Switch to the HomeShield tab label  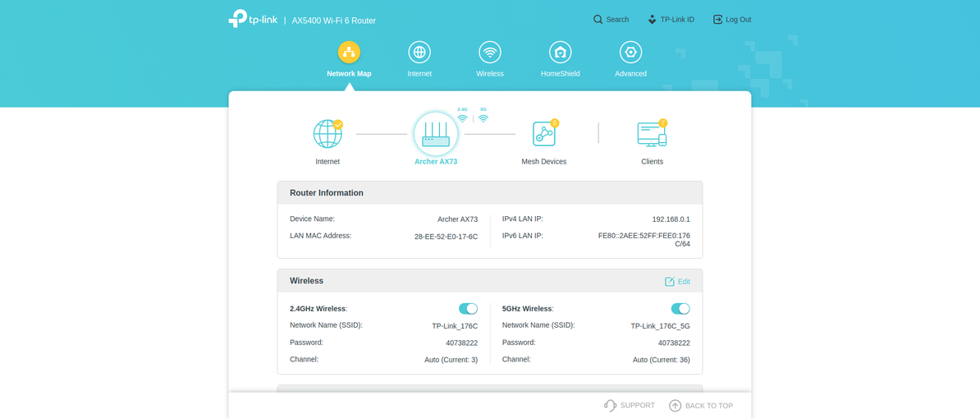(x=561, y=74)
